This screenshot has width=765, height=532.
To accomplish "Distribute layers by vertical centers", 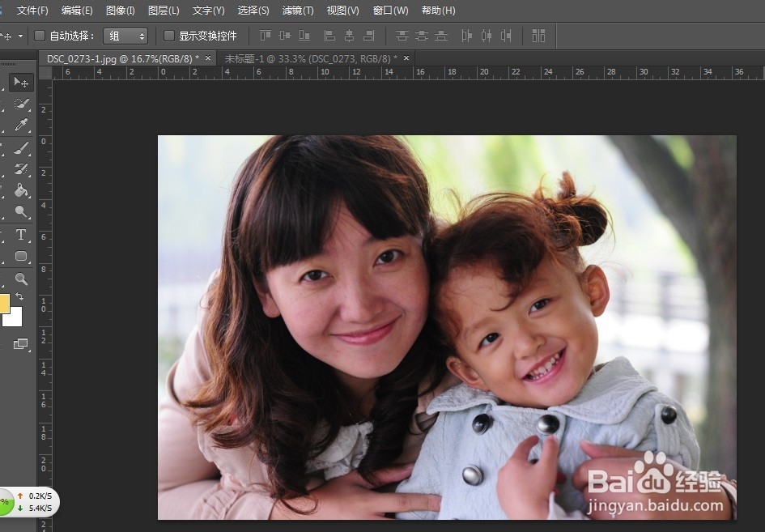I will click(422, 36).
